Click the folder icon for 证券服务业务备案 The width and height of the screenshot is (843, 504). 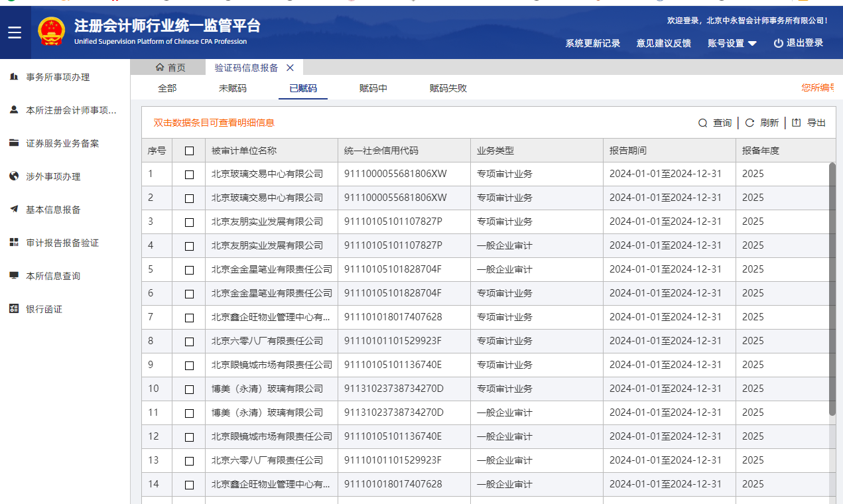coord(14,143)
